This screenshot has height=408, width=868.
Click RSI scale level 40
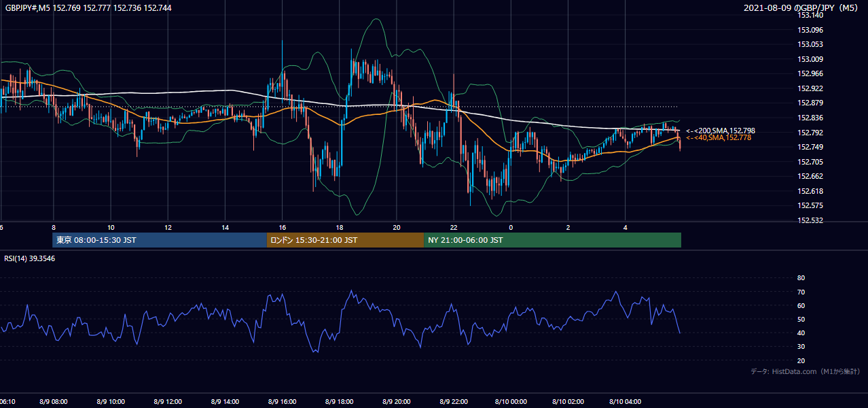801,333
